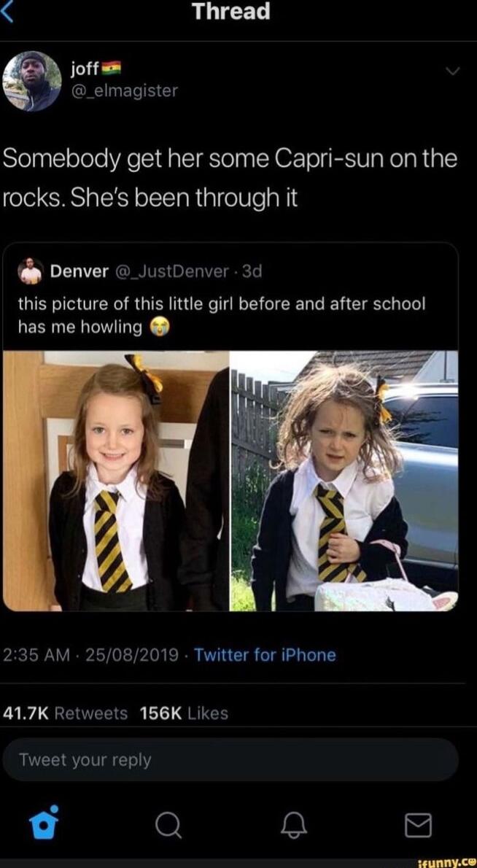The height and width of the screenshot is (868, 477).
Task: Go back using the top-left arrow
Action: (x=6, y=12)
